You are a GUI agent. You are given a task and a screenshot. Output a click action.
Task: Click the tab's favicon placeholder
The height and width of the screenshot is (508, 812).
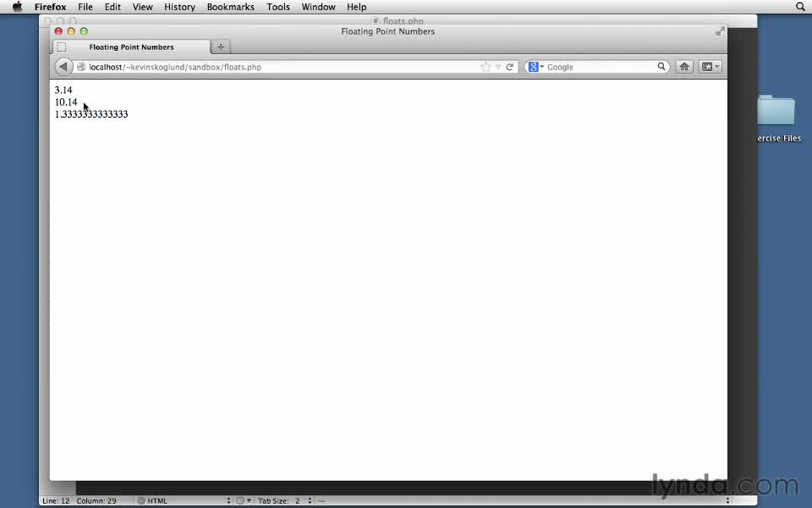(x=62, y=47)
